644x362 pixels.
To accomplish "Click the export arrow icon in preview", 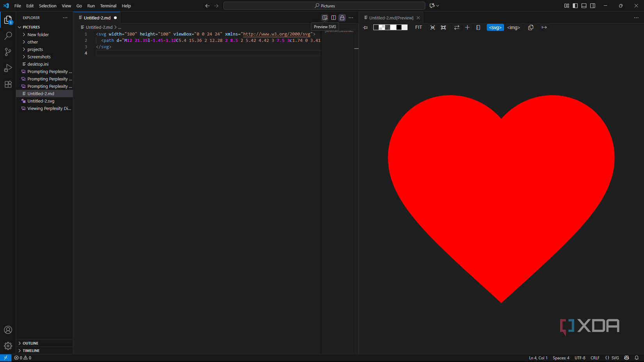I will point(544,27).
